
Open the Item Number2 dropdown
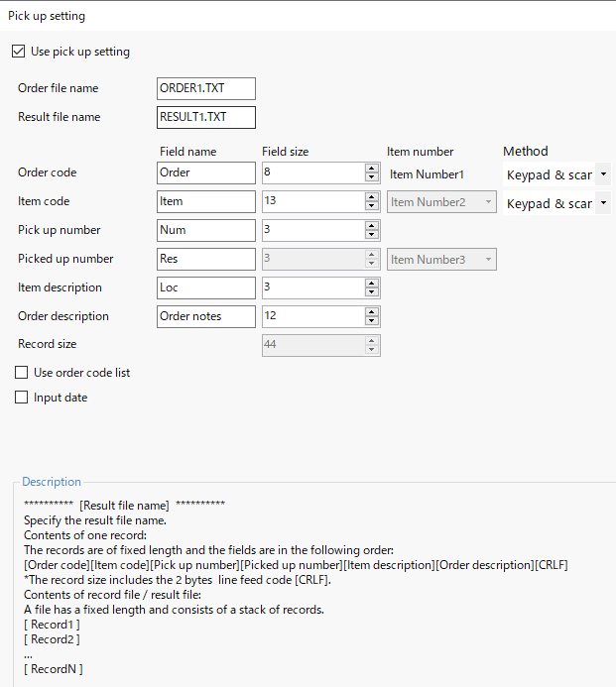441,202
